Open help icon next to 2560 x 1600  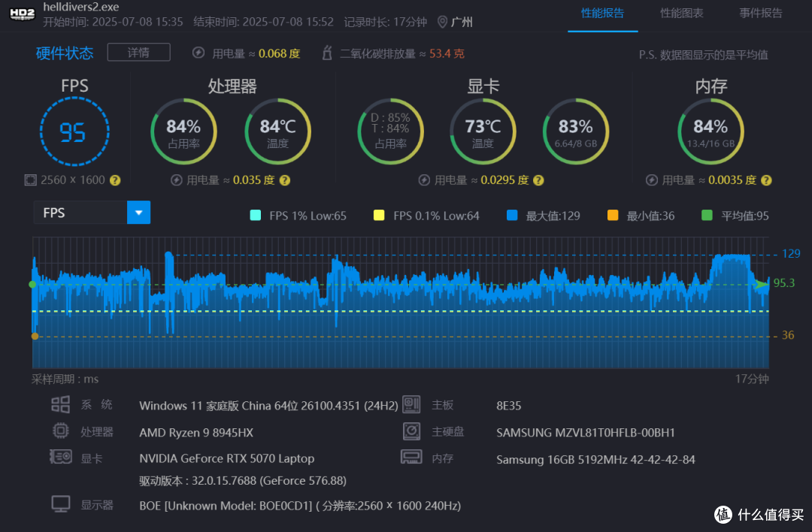click(115, 180)
